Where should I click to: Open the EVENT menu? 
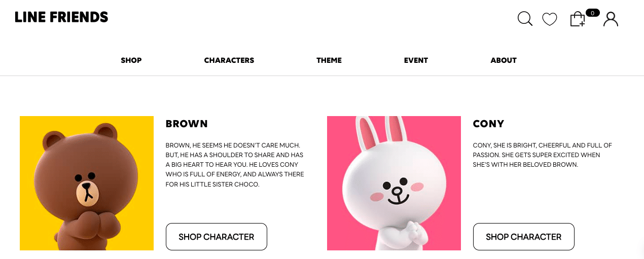point(416,60)
